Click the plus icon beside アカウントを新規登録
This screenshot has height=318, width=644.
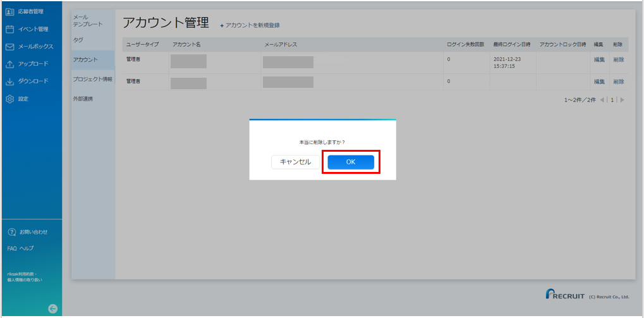pyautogui.click(x=222, y=25)
